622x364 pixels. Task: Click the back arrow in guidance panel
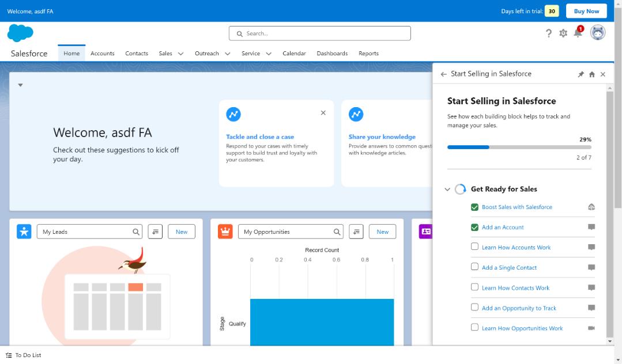tap(443, 74)
